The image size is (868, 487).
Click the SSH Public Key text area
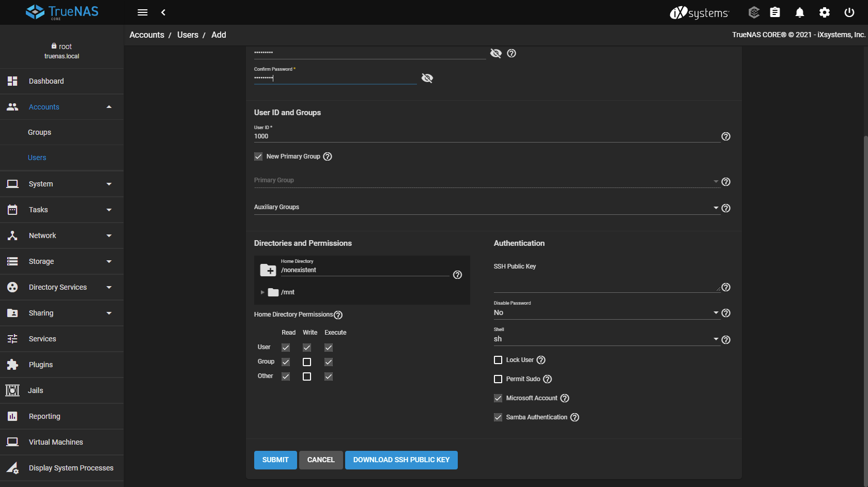[x=607, y=282]
